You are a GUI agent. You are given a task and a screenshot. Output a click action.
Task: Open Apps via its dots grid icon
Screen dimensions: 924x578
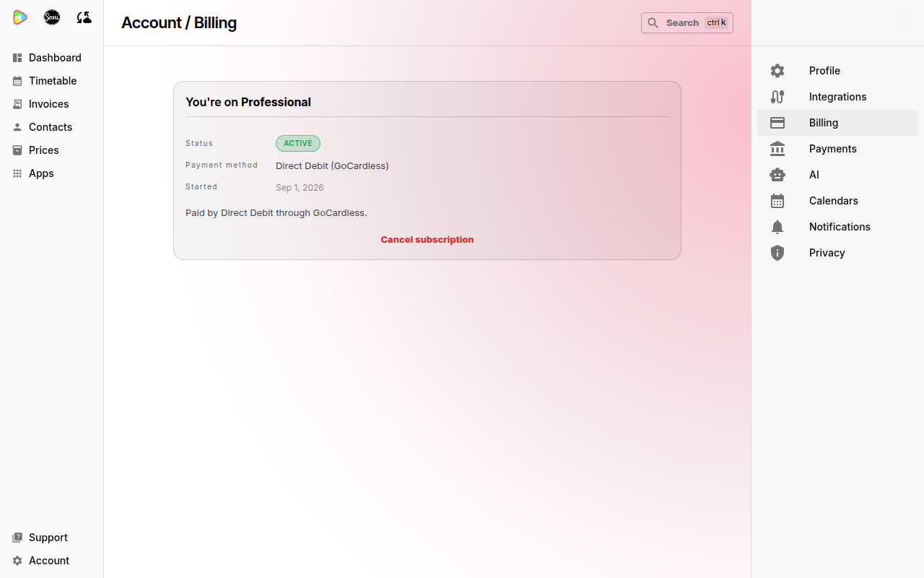[x=17, y=173]
